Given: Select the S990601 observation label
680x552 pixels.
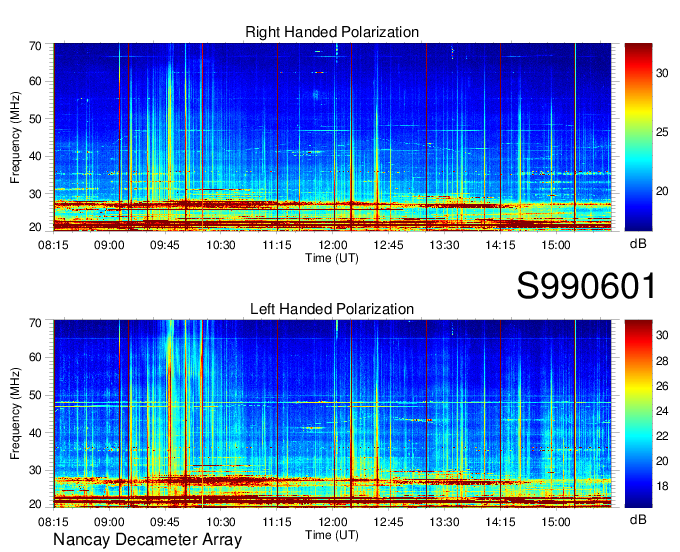Looking at the screenshot, I should (586, 286).
